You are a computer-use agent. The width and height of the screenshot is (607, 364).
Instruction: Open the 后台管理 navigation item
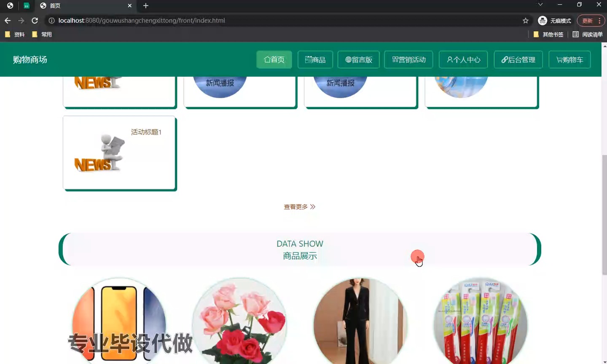518,59
